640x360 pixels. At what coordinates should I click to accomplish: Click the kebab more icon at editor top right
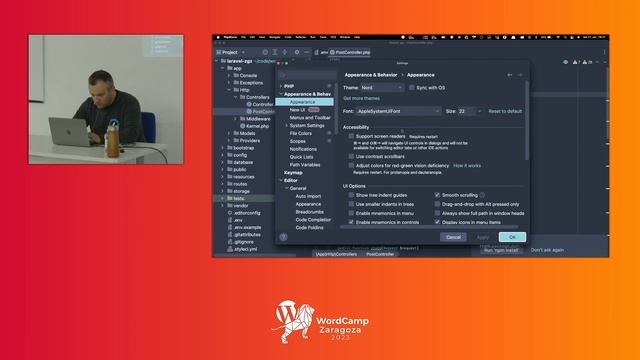(604, 52)
